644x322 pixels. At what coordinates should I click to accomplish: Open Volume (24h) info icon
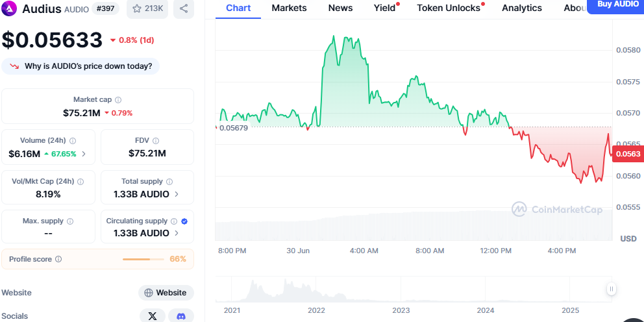tap(73, 140)
